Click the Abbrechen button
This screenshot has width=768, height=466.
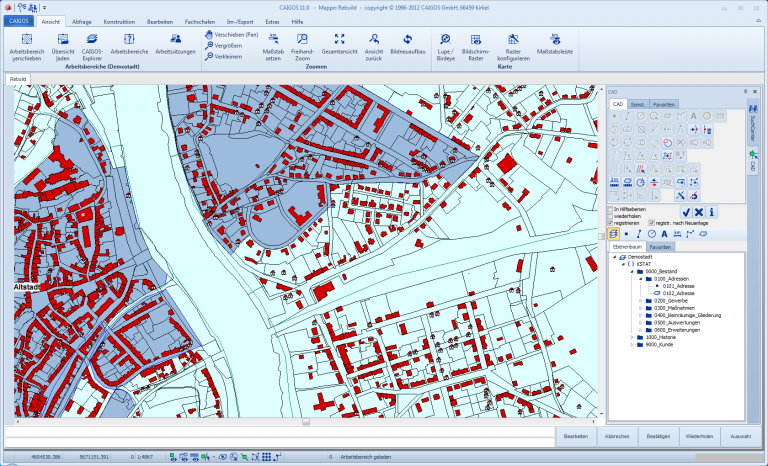617,436
